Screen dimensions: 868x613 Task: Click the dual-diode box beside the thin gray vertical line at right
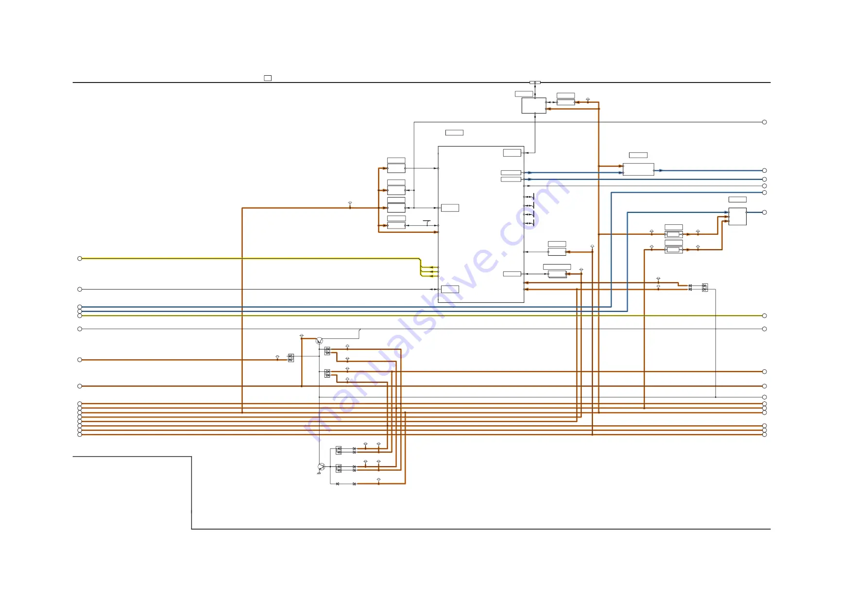tap(705, 287)
